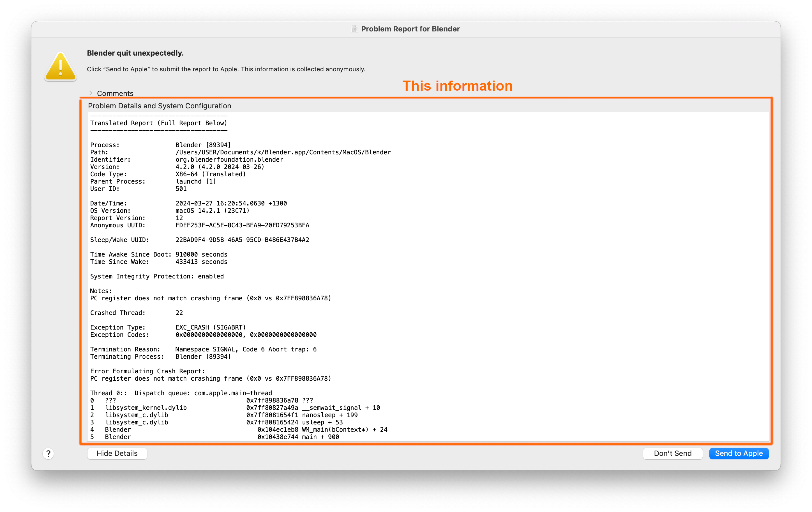
Task: Open help with the question mark button
Action: click(x=48, y=453)
